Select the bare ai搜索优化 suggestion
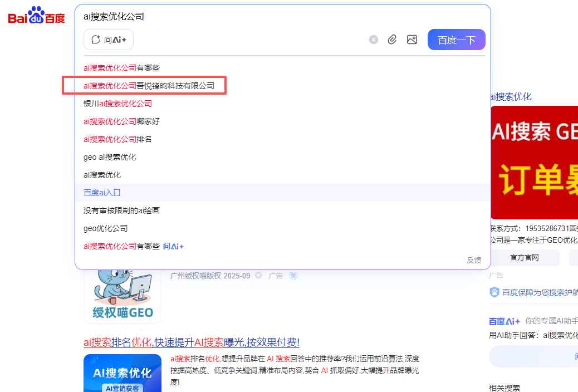The image size is (578, 392). coord(102,175)
